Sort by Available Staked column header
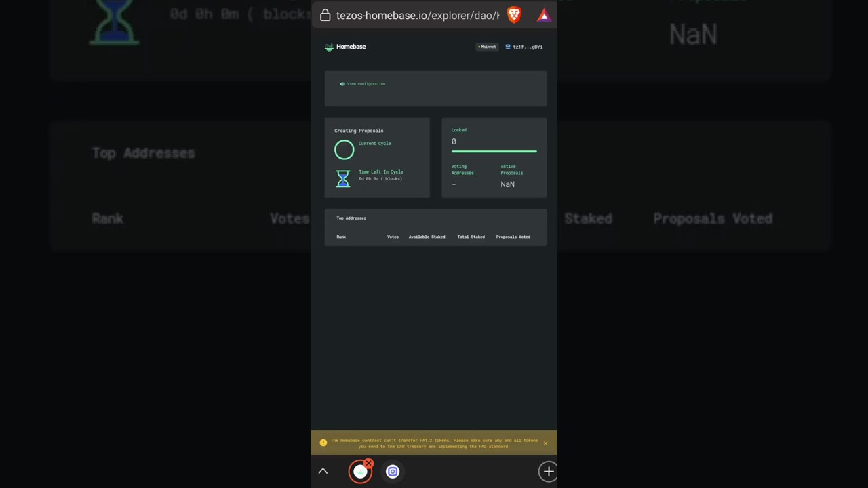Screen dimensions: 868x488 pyautogui.click(x=427, y=237)
